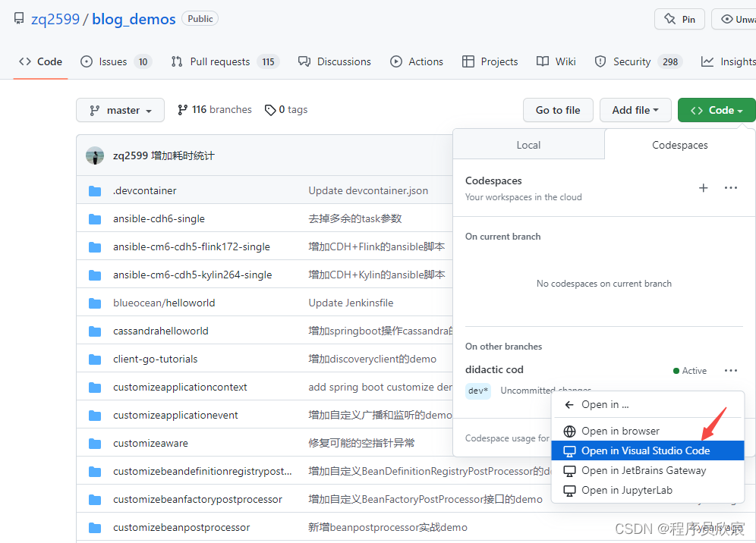The width and height of the screenshot is (756, 543).
Task: Open the latest commit message 增加耗时统计
Action: coord(183,155)
